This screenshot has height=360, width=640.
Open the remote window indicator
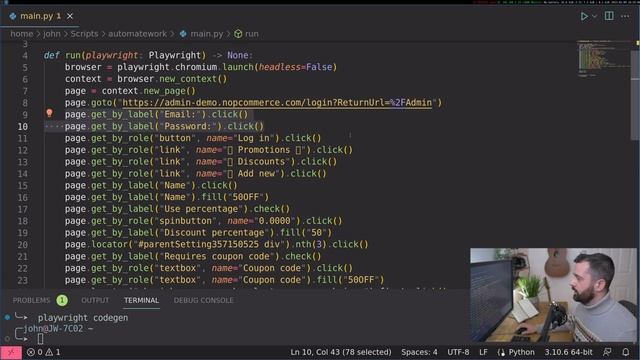tap(11, 352)
